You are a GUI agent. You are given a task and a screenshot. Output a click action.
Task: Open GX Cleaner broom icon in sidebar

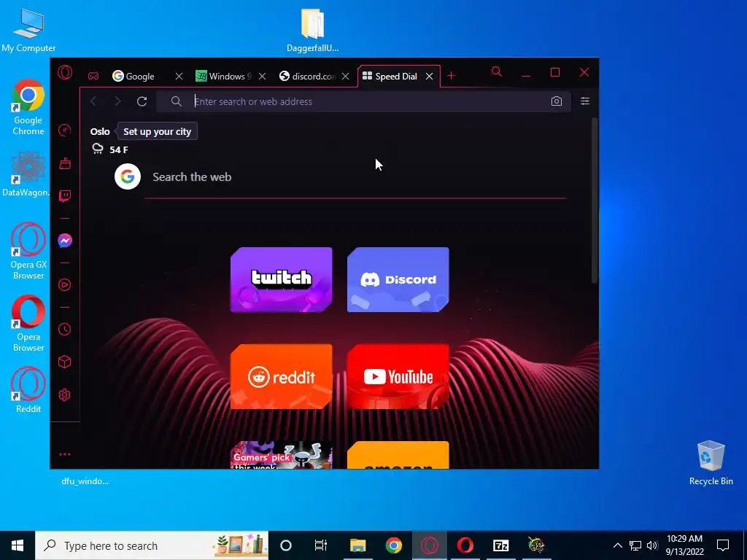coord(65,163)
